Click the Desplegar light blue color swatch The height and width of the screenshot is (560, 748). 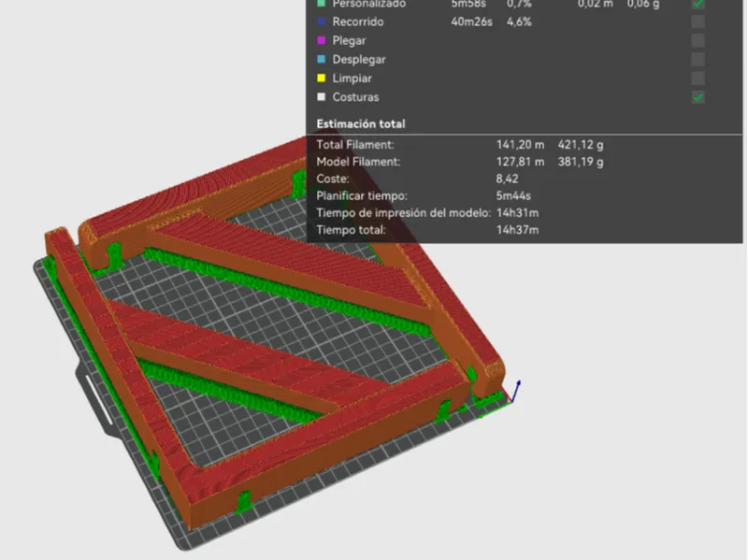pyautogui.click(x=322, y=59)
